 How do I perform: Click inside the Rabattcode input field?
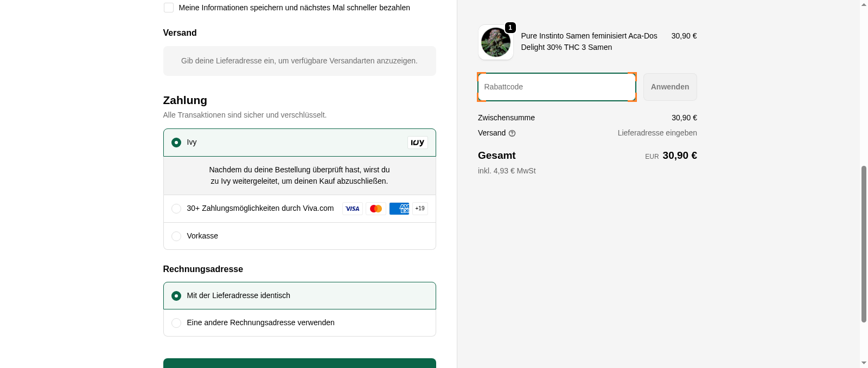tap(556, 87)
